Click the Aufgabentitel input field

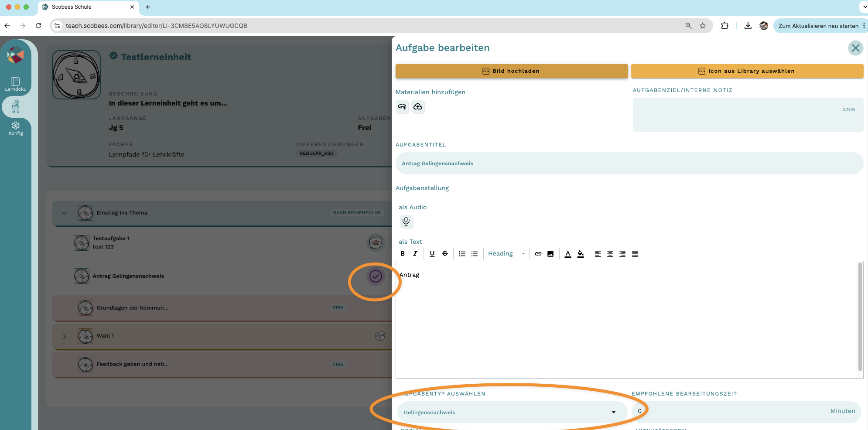pos(629,164)
